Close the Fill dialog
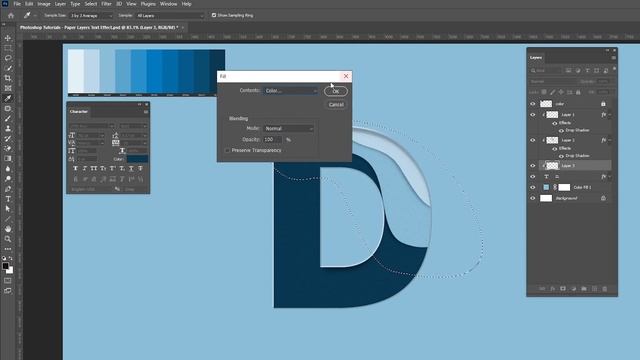The height and width of the screenshot is (360, 640). pyautogui.click(x=346, y=76)
